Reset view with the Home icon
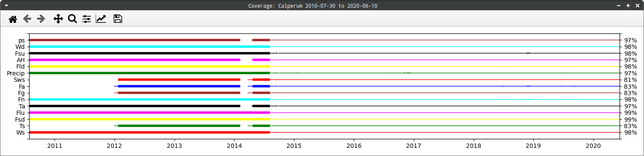The image size is (644, 156). point(13,19)
